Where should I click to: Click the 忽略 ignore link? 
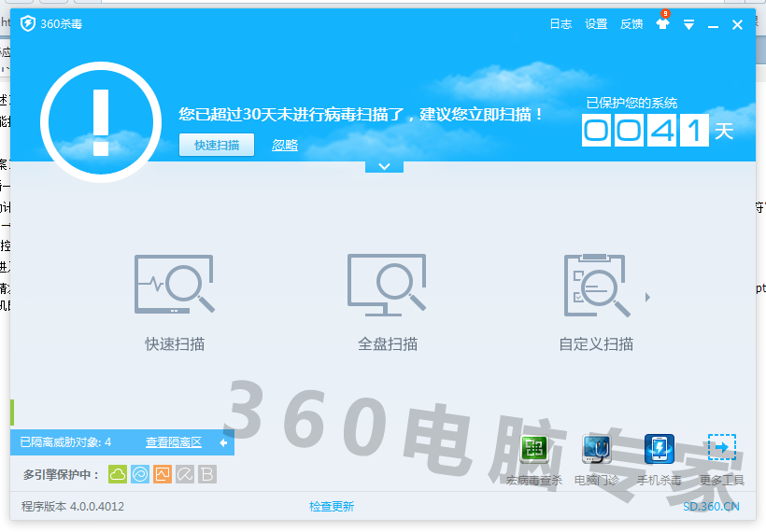pyautogui.click(x=285, y=145)
